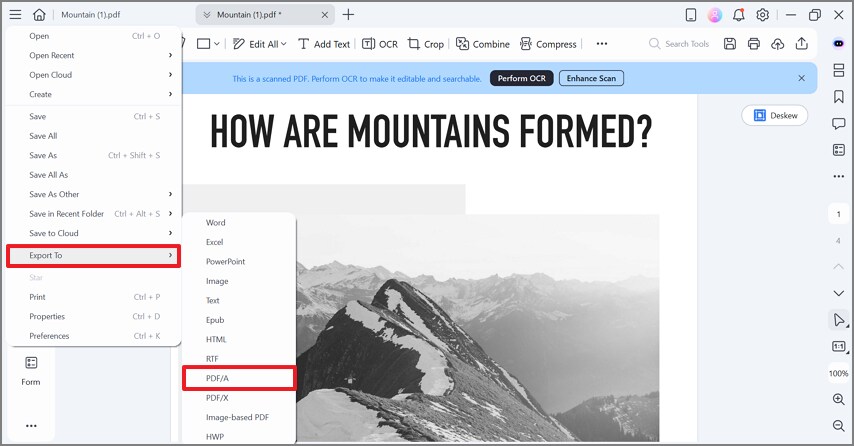Open the bookmark panel icon
The width and height of the screenshot is (854, 446).
(839, 96)
